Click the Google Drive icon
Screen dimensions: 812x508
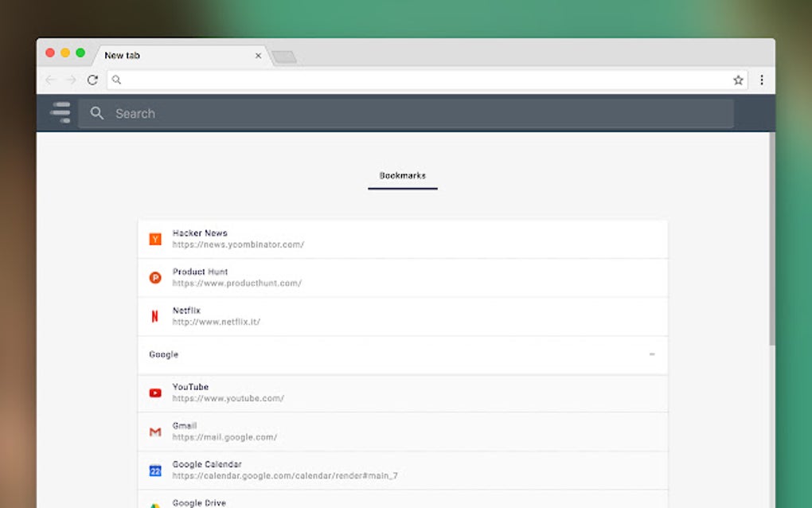154,502
